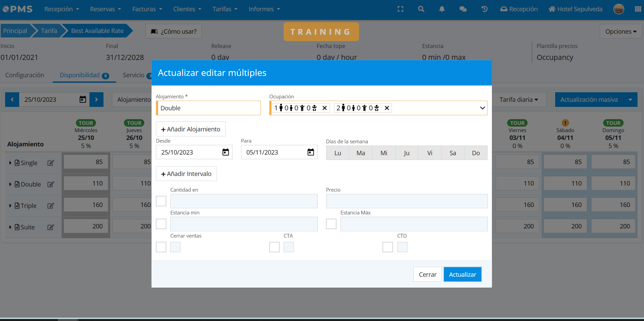Open calendar picker for Para date
The height and width of the screenshot is (321, 644).
tap(310, 152)
